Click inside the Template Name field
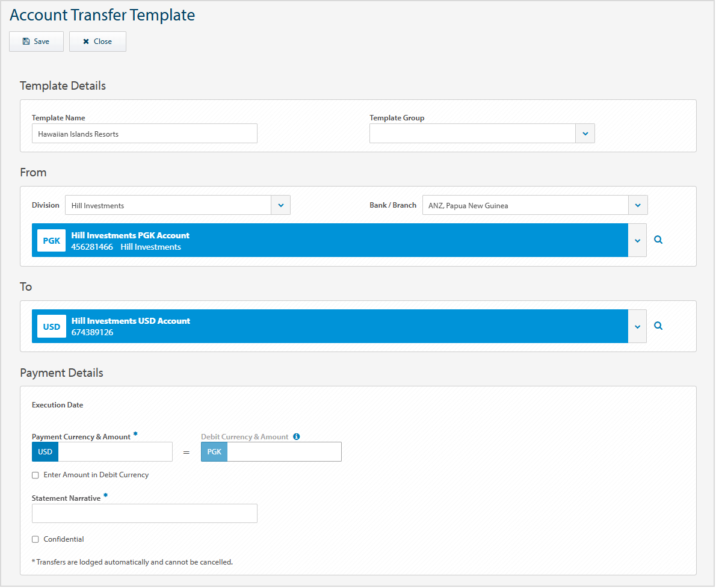 144,133
